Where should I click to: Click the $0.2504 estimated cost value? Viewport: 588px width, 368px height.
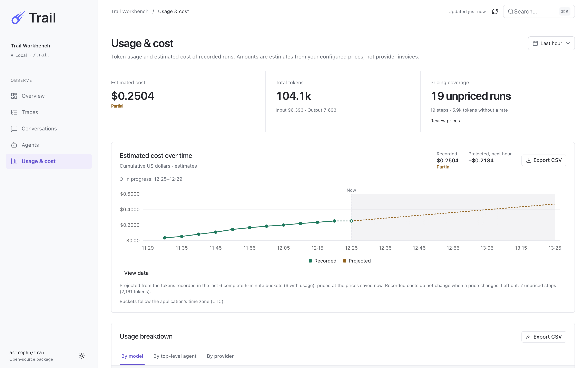(133, 96)
